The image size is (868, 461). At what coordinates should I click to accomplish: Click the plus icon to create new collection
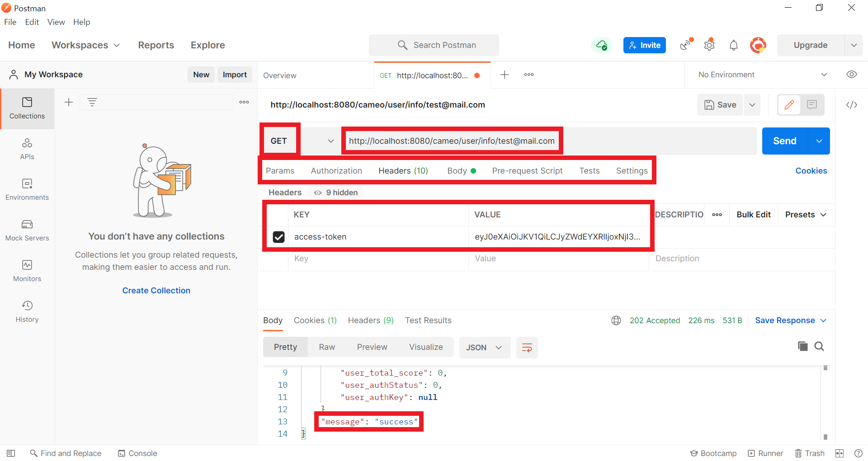tap(69, 102)
